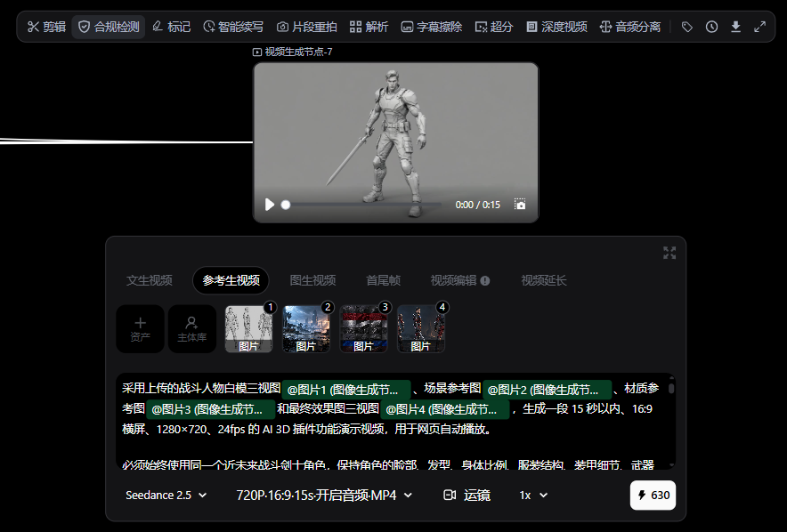Click the @图片2 reference tag in prompt

click(548, 390)
